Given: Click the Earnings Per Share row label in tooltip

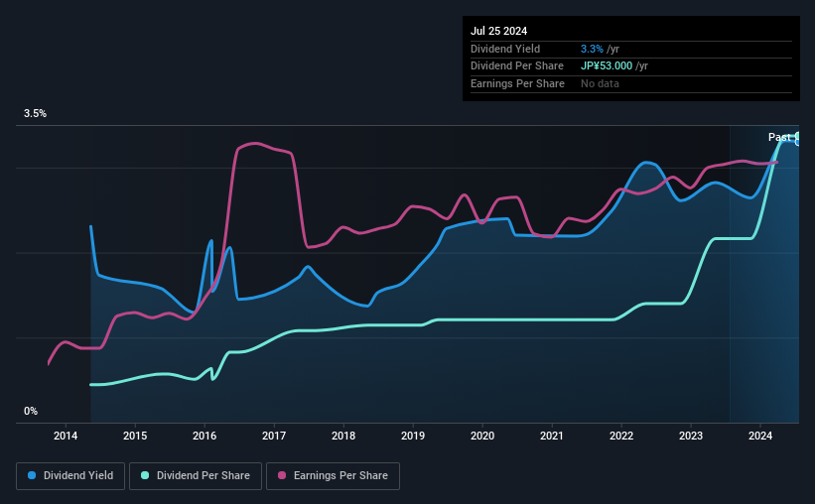Looking at the screenshot, I should click(517, 83).
